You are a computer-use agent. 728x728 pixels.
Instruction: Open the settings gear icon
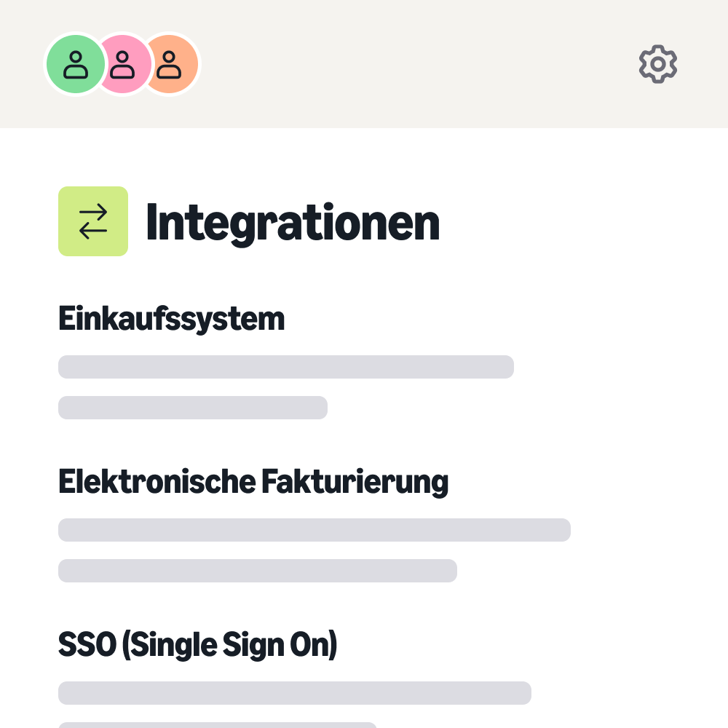[x=657, y=63]
